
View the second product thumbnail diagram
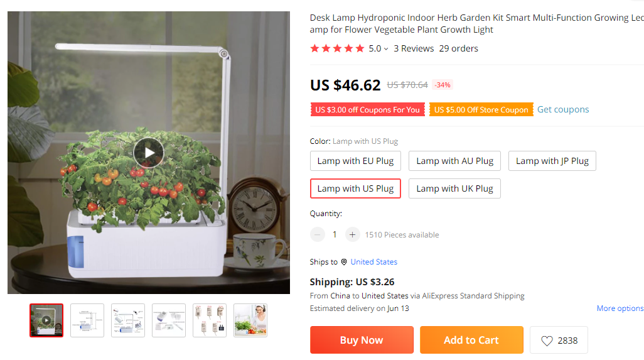coord(87,320)
